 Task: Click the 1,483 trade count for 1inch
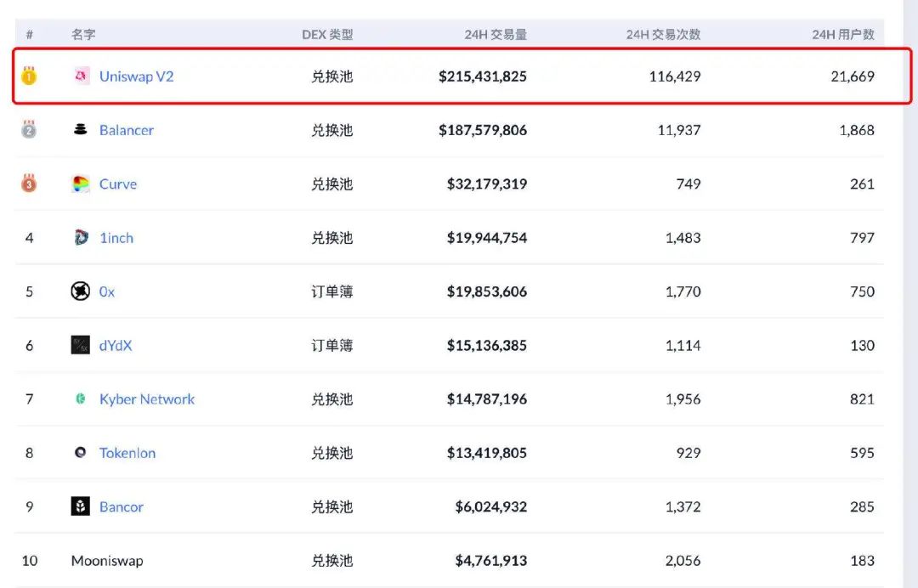point(683,238)
